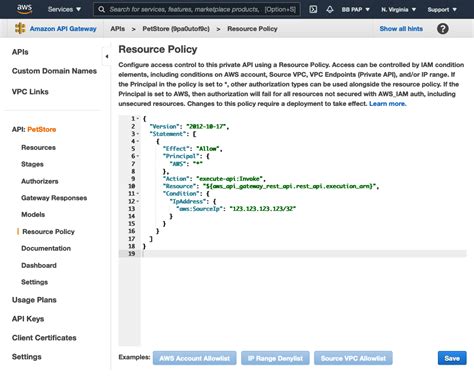Open the notifications bell icon
This screenshot has height=388, width=474.
point(330,9)
